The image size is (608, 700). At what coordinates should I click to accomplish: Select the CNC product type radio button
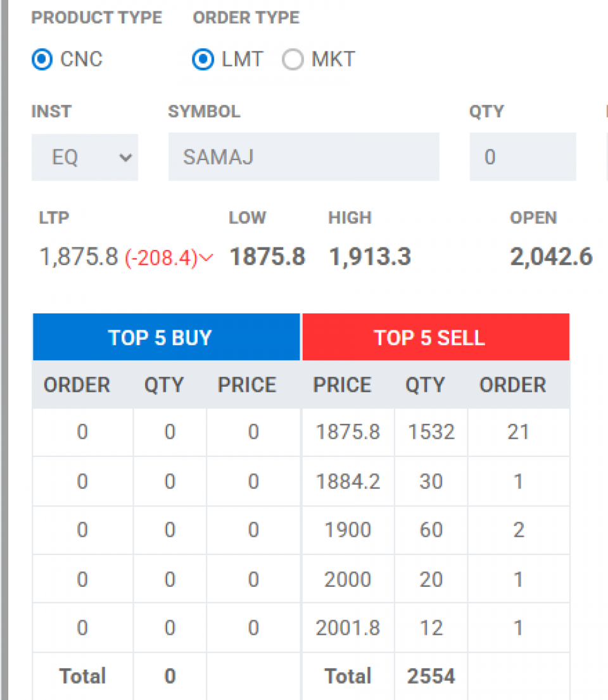click(x=42, y=60)
